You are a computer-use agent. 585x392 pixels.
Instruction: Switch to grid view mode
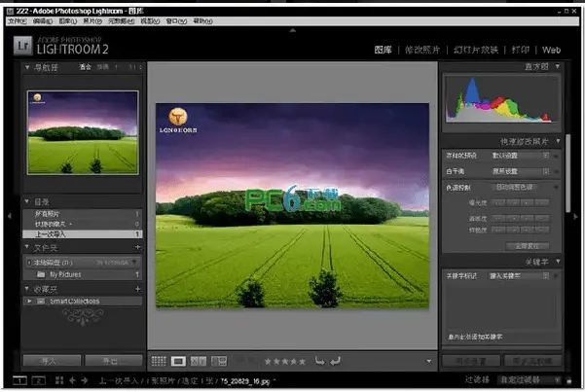click(x=160, y=361)
